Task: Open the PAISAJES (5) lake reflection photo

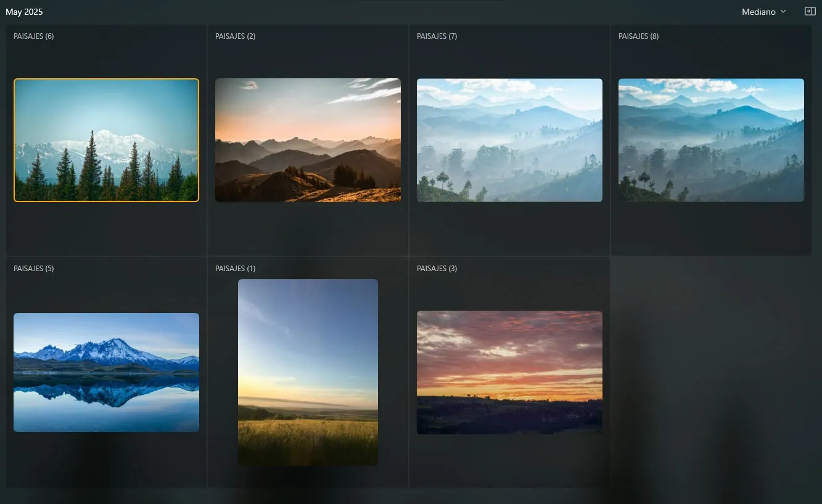Action: tap(106, 372)
